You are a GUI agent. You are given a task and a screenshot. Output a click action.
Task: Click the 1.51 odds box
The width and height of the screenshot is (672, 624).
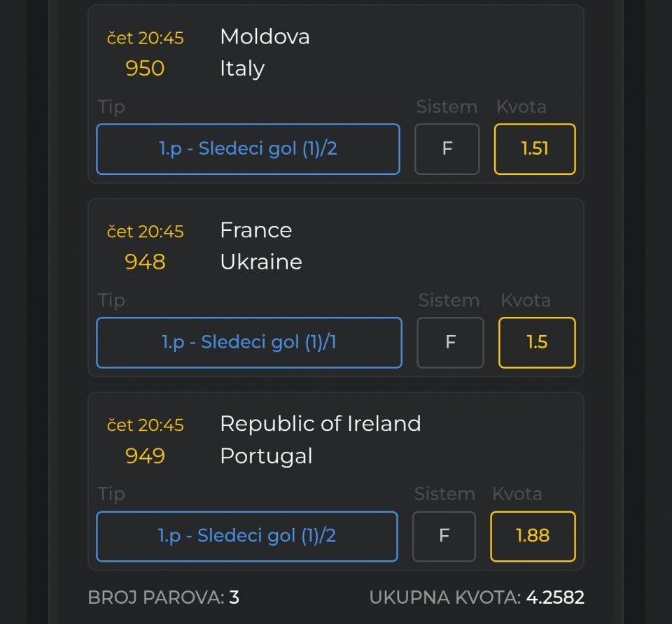click(x=535, y=149)
